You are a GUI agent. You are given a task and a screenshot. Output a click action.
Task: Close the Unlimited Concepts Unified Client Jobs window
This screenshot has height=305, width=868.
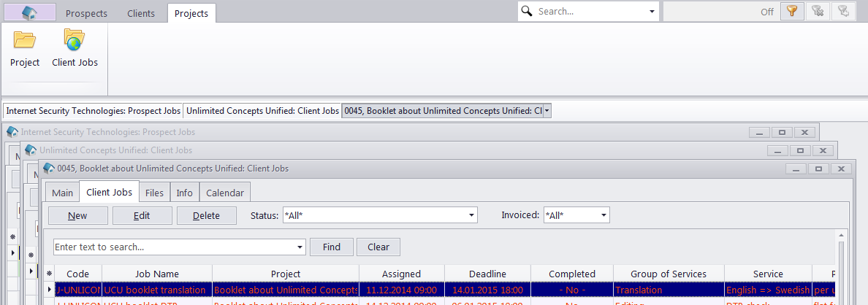[823, 150]
